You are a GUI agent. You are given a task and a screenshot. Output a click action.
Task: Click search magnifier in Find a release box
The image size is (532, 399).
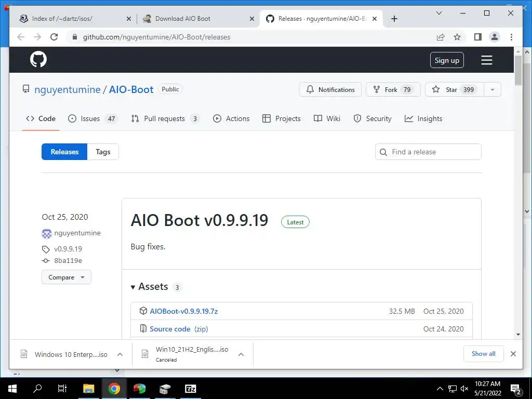tap(383, 152)
